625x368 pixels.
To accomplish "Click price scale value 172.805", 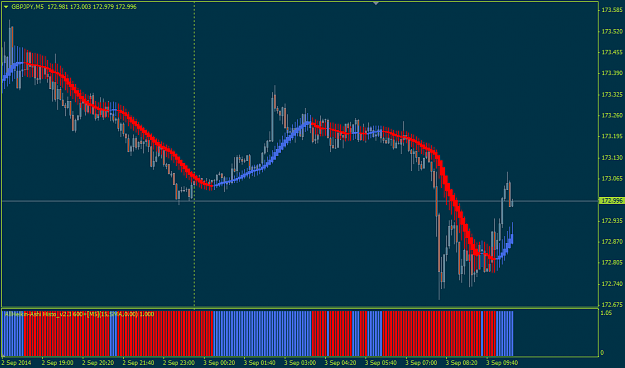I will (612, 262).
